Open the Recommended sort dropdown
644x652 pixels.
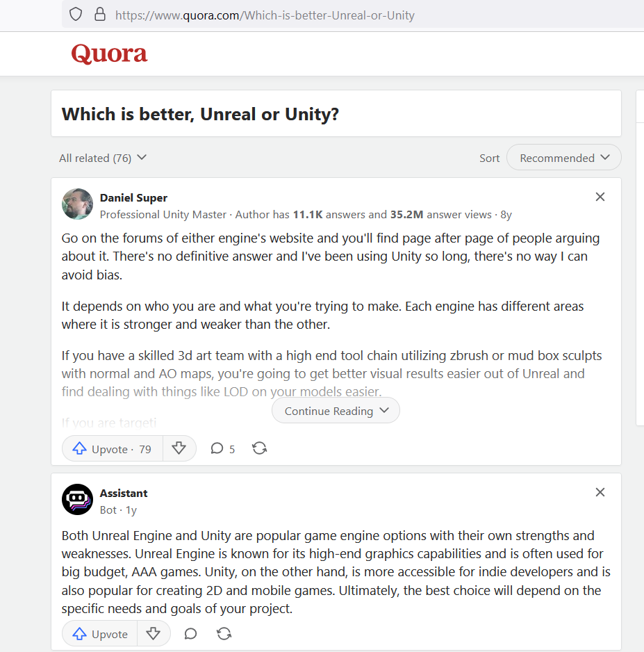point(563,158)
